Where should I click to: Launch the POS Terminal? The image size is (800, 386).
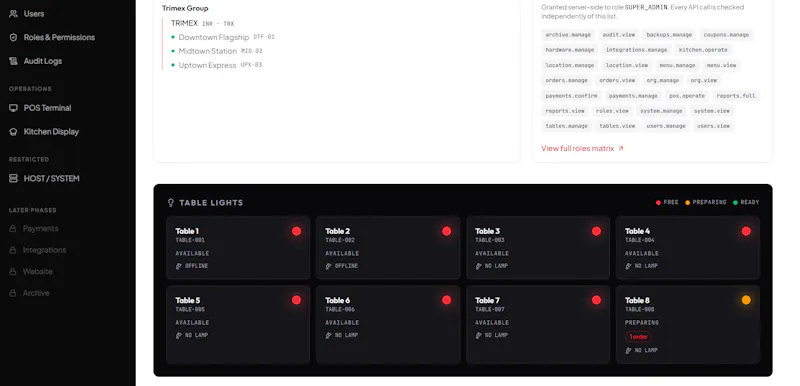[40, 108]
